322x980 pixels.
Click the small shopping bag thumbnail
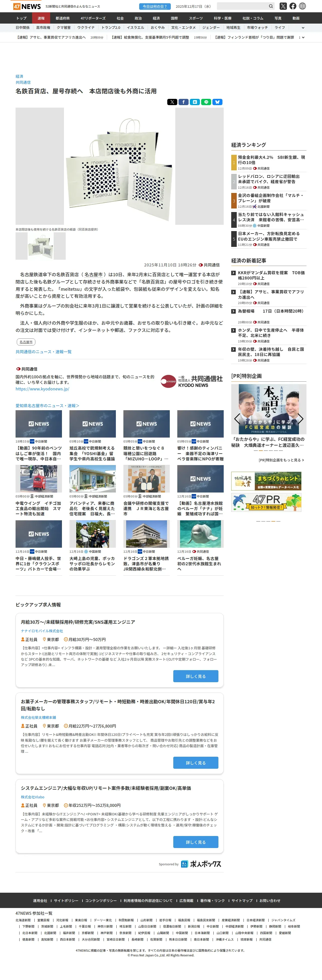(x=41, y=246)
